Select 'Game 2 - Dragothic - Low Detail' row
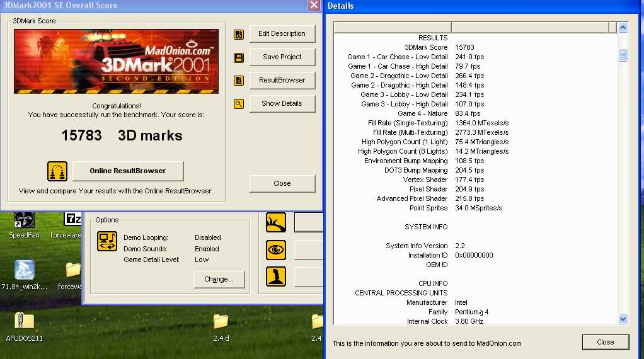 [475, 76]
